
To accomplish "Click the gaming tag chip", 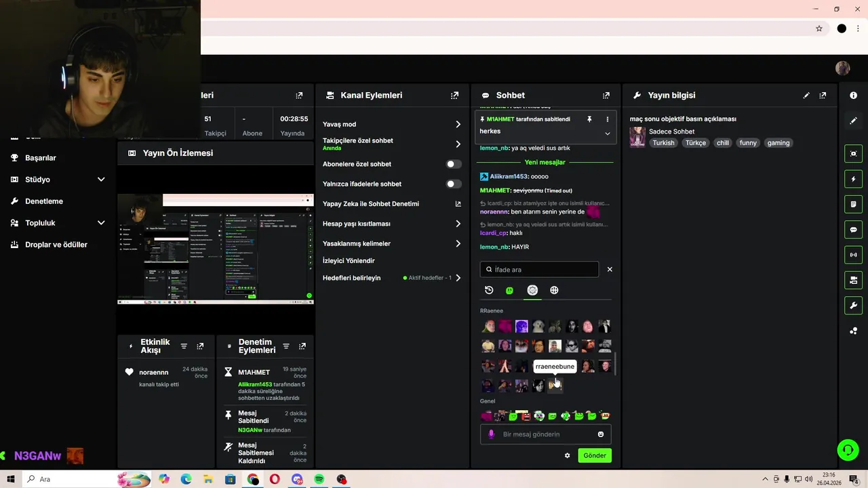I will [778, 143].
